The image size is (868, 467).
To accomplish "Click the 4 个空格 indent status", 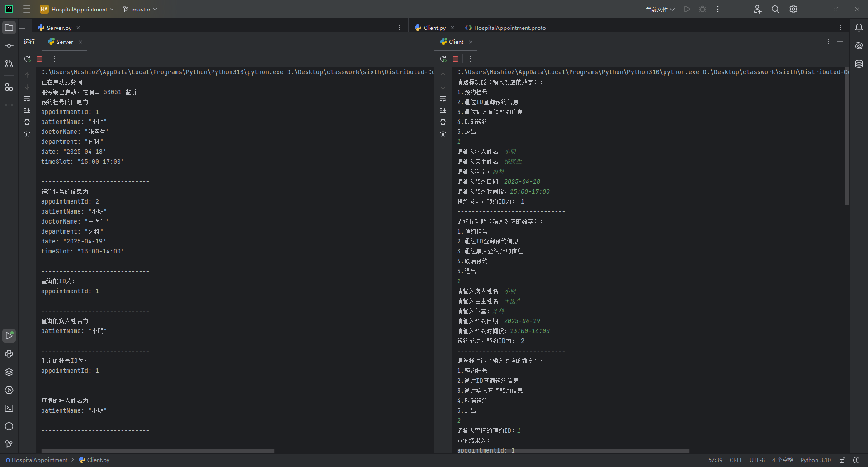I will pyautogui.click(x=783, y=460).
